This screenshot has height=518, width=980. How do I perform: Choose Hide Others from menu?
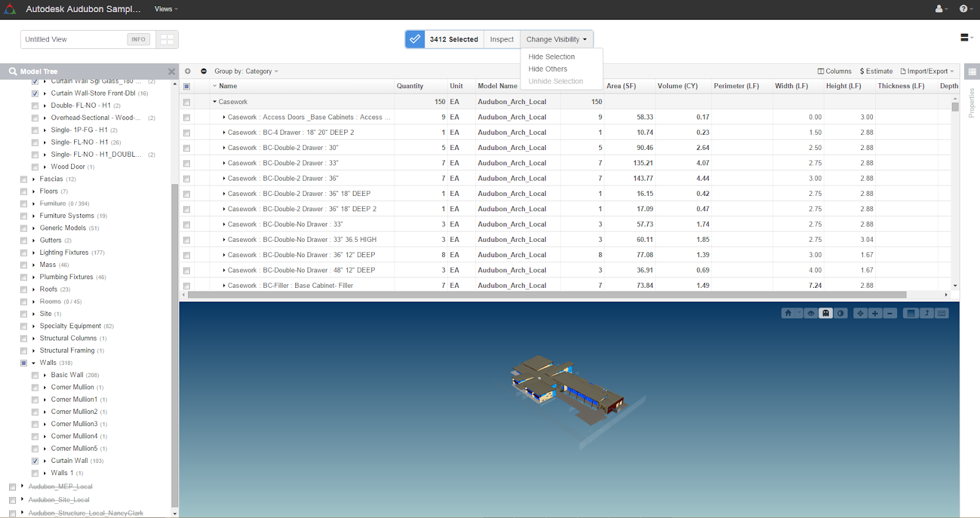548,69
